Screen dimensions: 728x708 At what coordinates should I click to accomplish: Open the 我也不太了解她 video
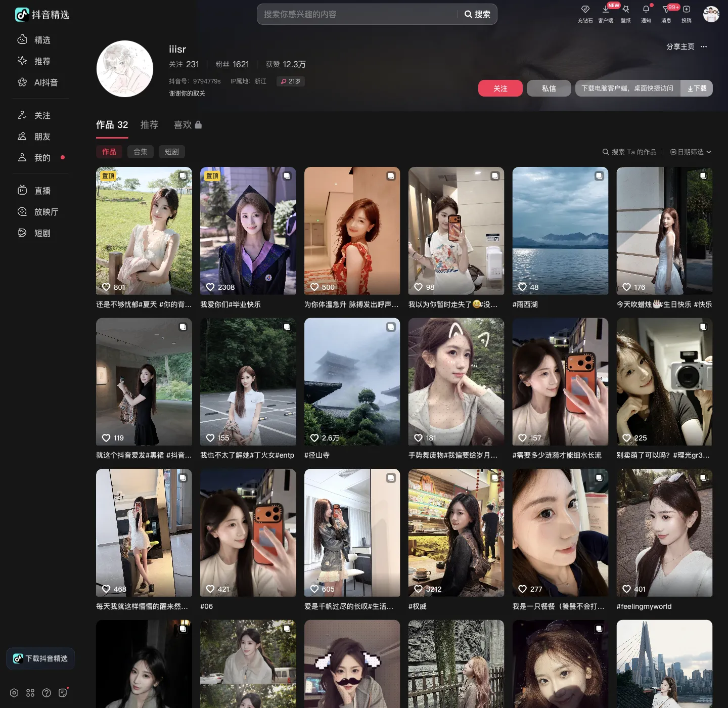point(248,382)
